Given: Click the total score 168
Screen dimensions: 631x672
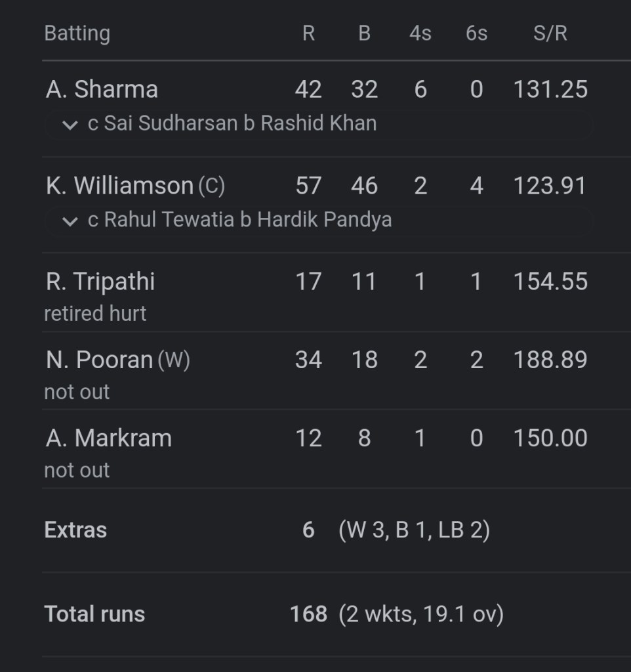Looking at the screenshot, I should pos(308,614).
